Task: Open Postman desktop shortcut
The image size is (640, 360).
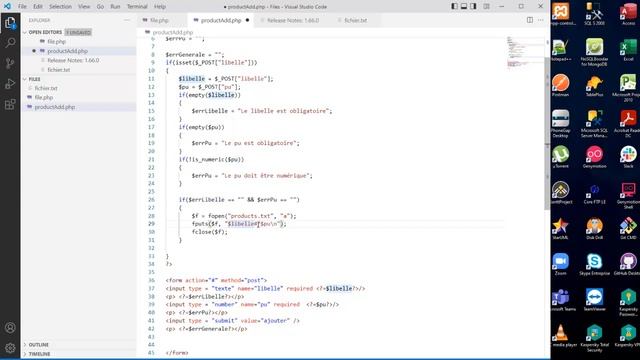Action: coord(561,85)
